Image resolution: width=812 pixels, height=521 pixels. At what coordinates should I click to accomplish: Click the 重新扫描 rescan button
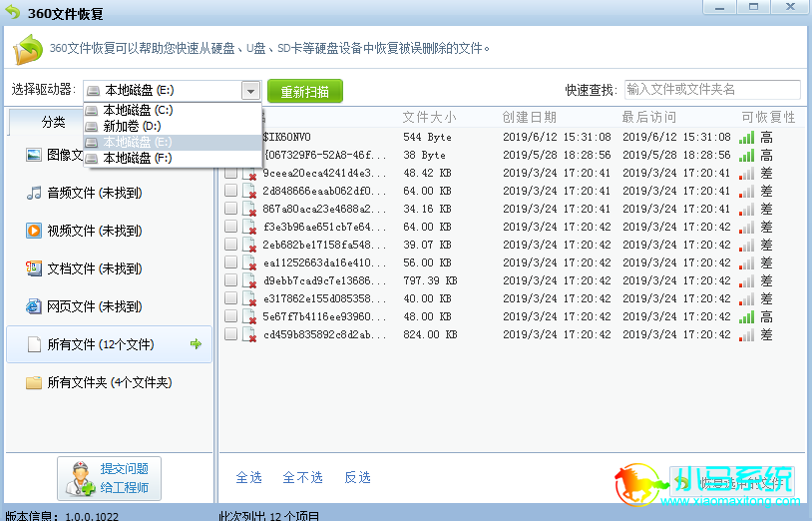(x=305, y=92)
